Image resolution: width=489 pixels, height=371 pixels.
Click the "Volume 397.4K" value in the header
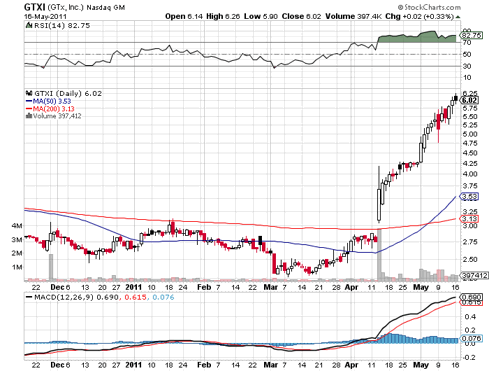pos(353,16)
